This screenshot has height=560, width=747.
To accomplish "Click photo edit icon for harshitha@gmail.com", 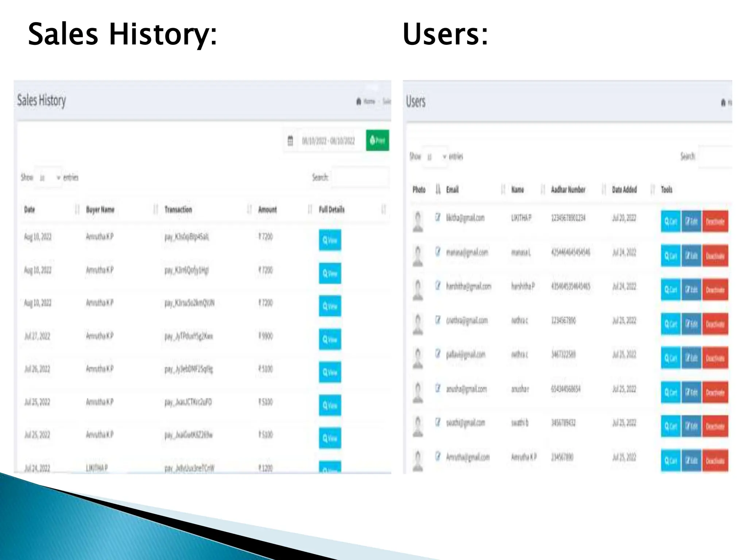I will click(438, 285).
